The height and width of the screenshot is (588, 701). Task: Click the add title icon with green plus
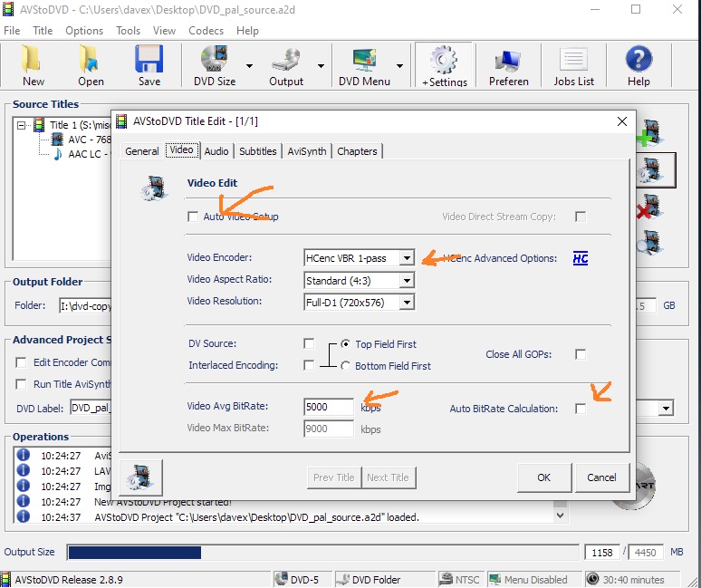click(650, 133)
